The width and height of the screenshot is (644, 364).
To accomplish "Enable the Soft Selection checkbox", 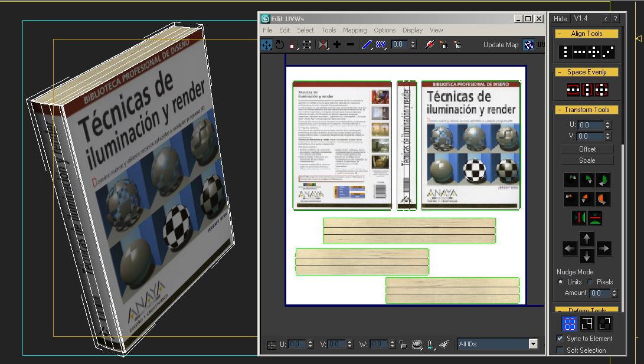I will coord(560,350).
